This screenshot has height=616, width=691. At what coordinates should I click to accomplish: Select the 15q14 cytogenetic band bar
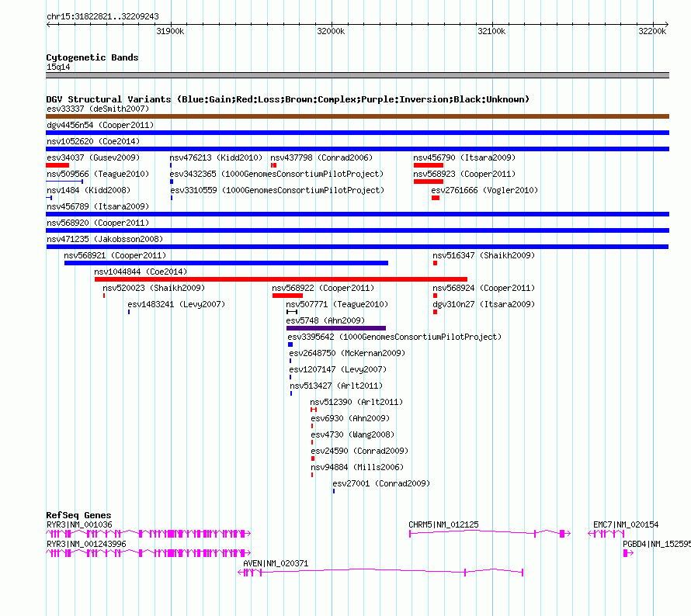coord(357,75)
